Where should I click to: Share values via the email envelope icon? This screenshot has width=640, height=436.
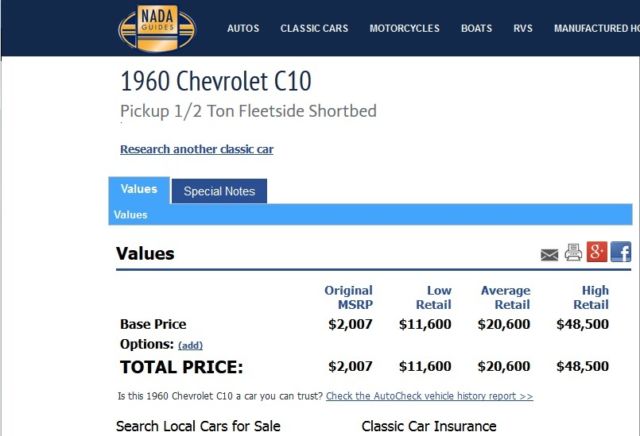549,255
